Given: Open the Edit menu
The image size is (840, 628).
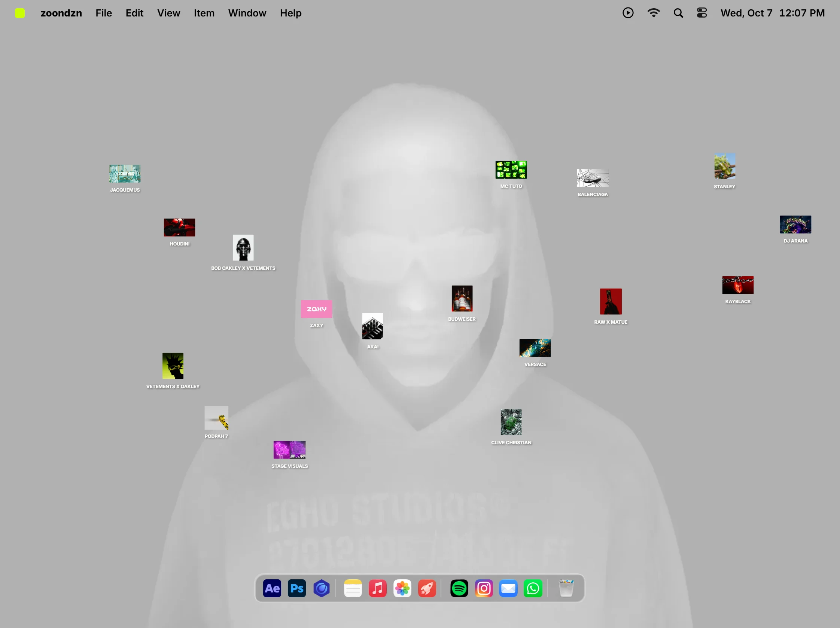Looking at the screenshot, I should click(134, 13).
